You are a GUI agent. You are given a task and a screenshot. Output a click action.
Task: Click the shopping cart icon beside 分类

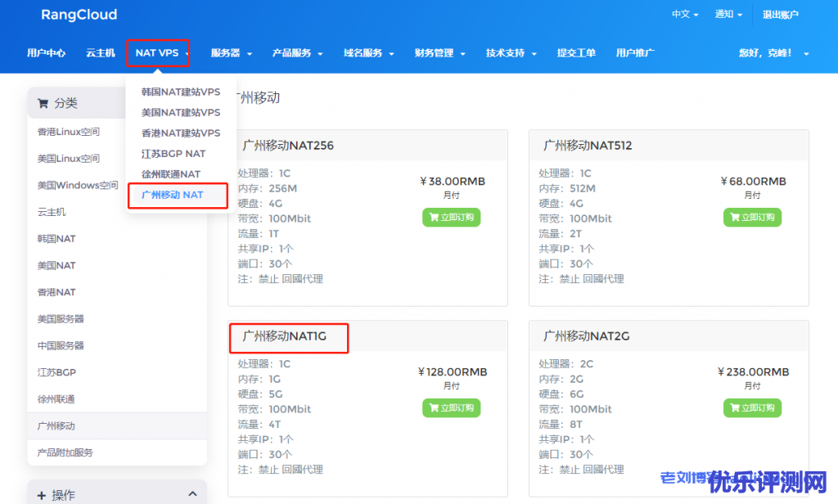43,103
